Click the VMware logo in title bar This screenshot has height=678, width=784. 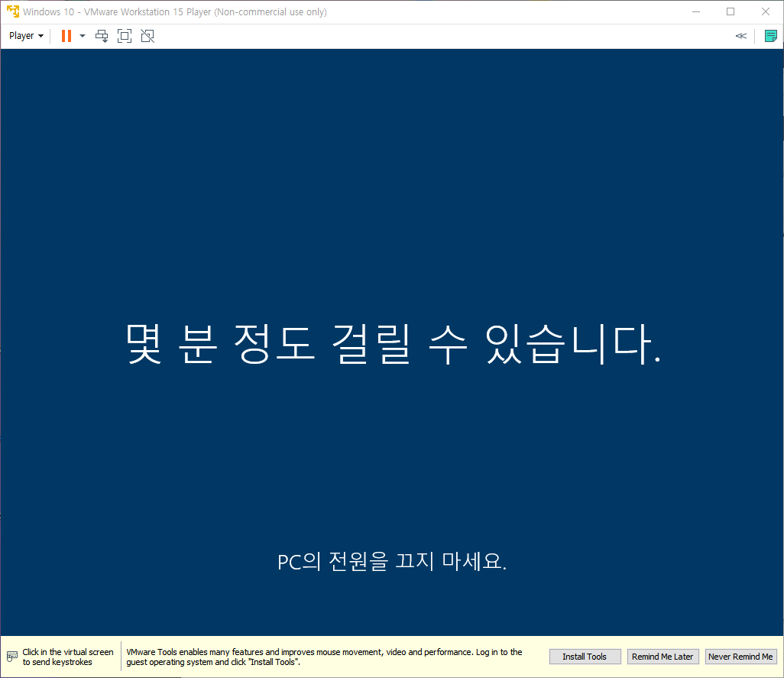tap(12, 11)
